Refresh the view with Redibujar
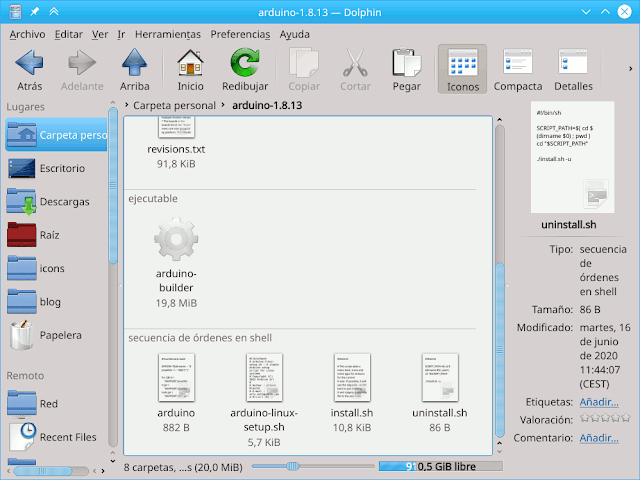The image size is (640, 480). pos(245,70)
